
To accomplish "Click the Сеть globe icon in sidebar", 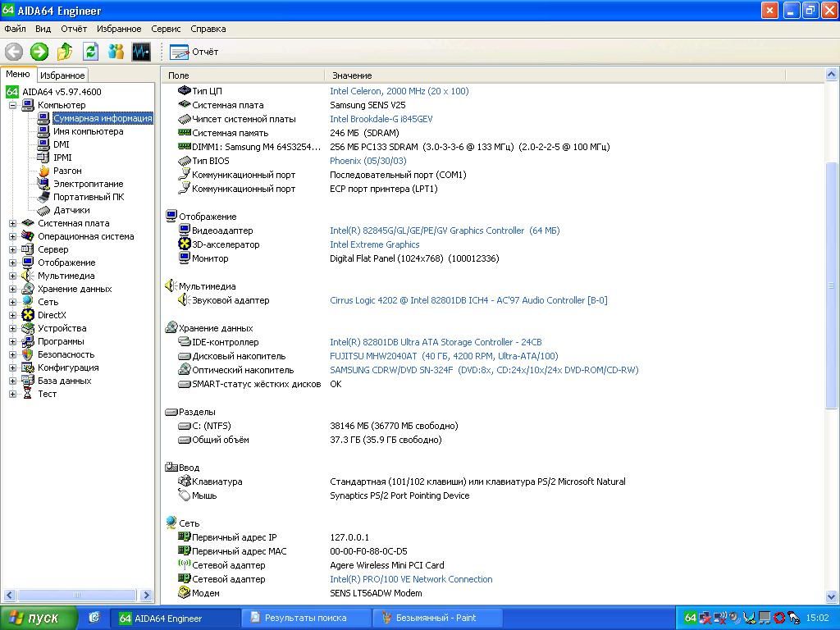I will (28, 302).
